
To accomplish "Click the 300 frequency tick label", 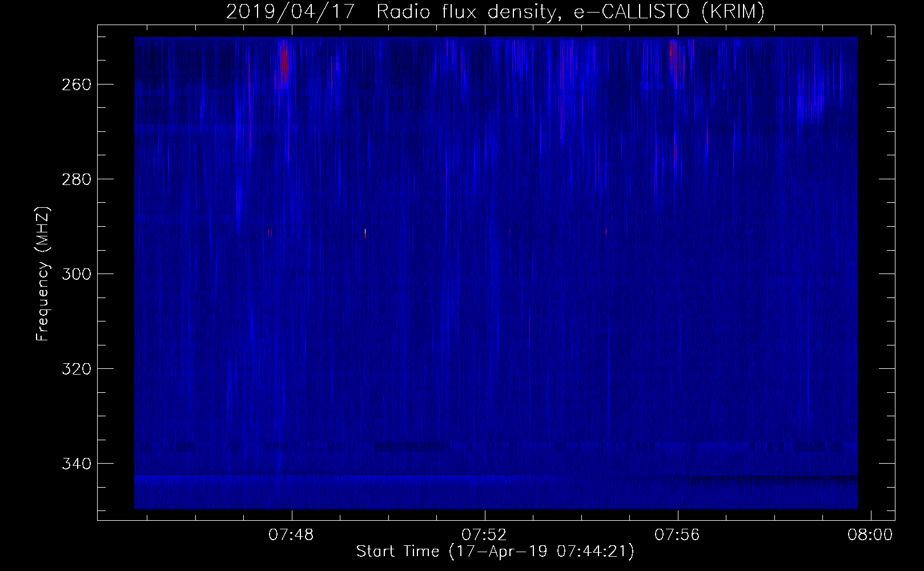I will coord(75,274).
